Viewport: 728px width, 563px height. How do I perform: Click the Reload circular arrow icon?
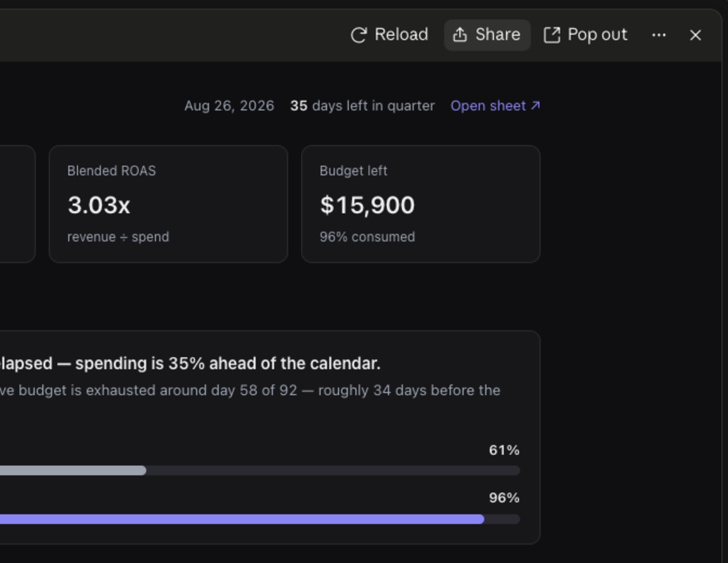359,35
